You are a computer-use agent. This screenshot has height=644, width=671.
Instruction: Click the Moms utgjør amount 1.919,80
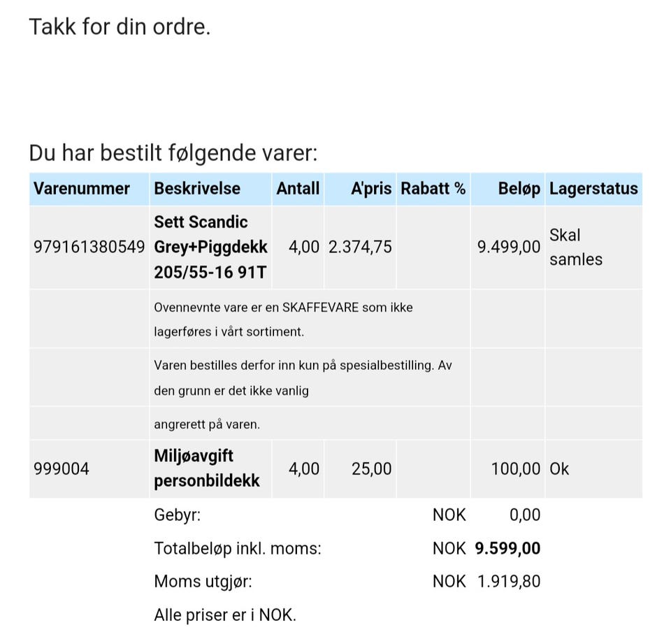click(509, 582)
